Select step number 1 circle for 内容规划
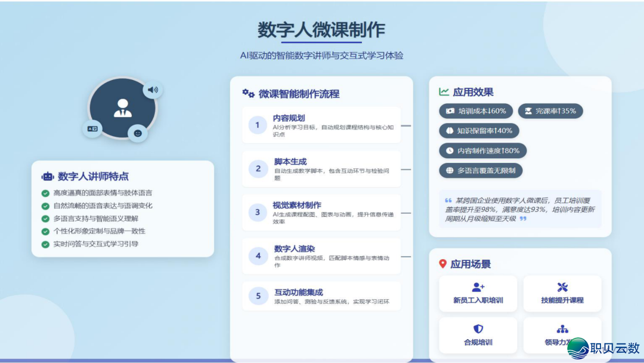The width and height of the screenshot is (644, 363). pyautogui.click(x=258, y=125)
